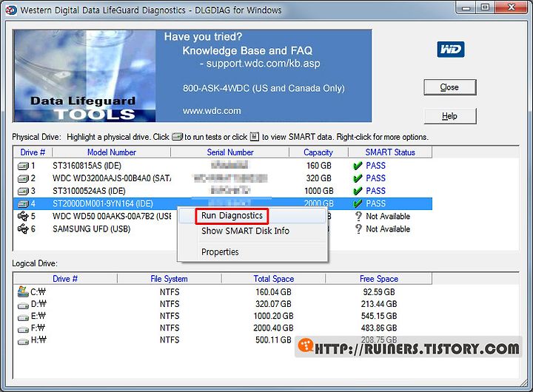This screenshot has height=392, width=533.
Task: Click 500.11 GB total space value
Action: 273,339
